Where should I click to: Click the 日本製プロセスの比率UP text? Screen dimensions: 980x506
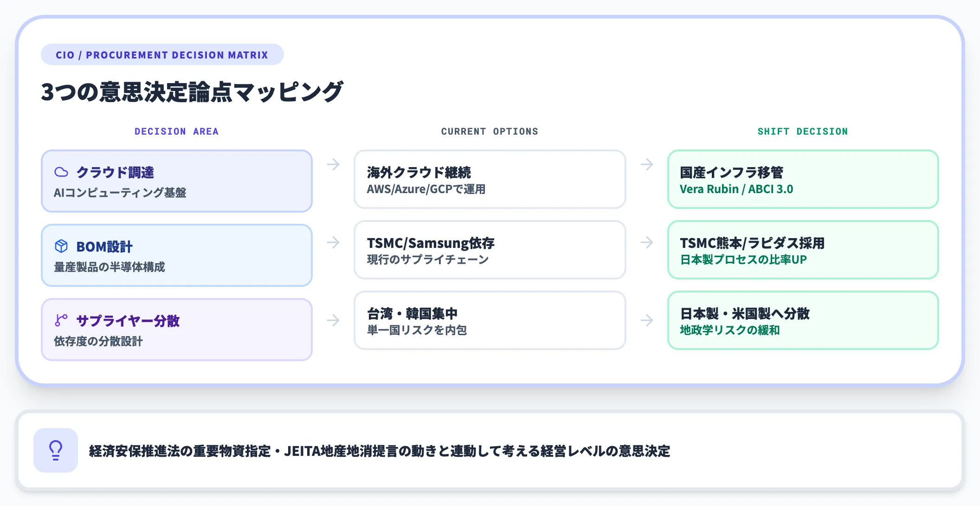[743, 259]
